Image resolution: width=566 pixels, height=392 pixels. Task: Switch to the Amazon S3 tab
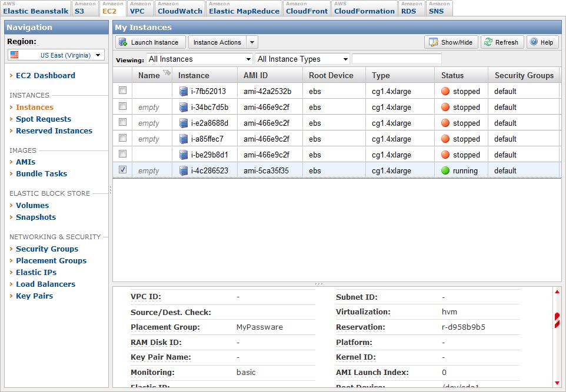pos(85,8)
